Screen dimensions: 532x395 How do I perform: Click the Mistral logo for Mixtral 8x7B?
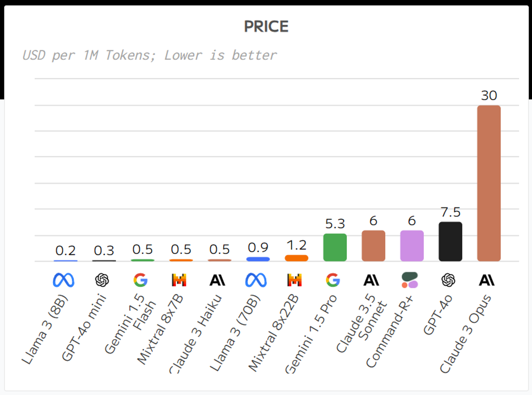coord(179,280)
